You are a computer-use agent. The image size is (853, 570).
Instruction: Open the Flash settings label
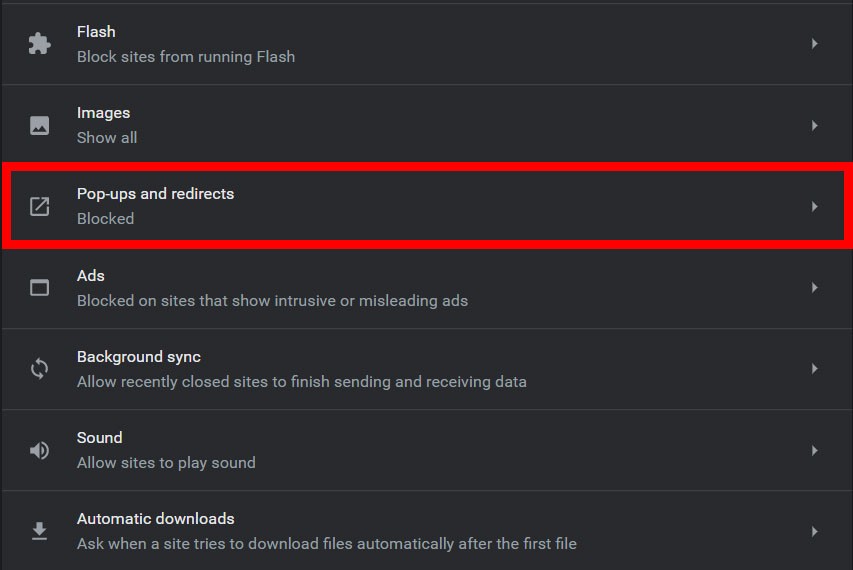pos(96,32)
